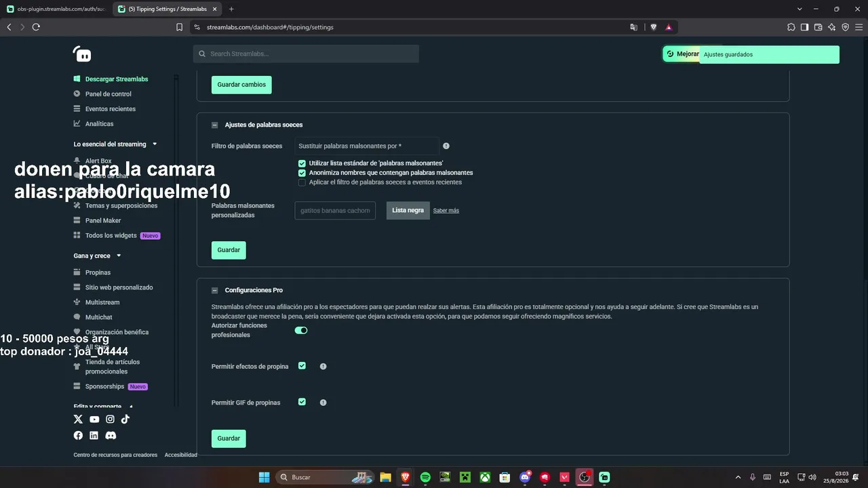Click Guardar in profanity settings section

pos(229,250)
